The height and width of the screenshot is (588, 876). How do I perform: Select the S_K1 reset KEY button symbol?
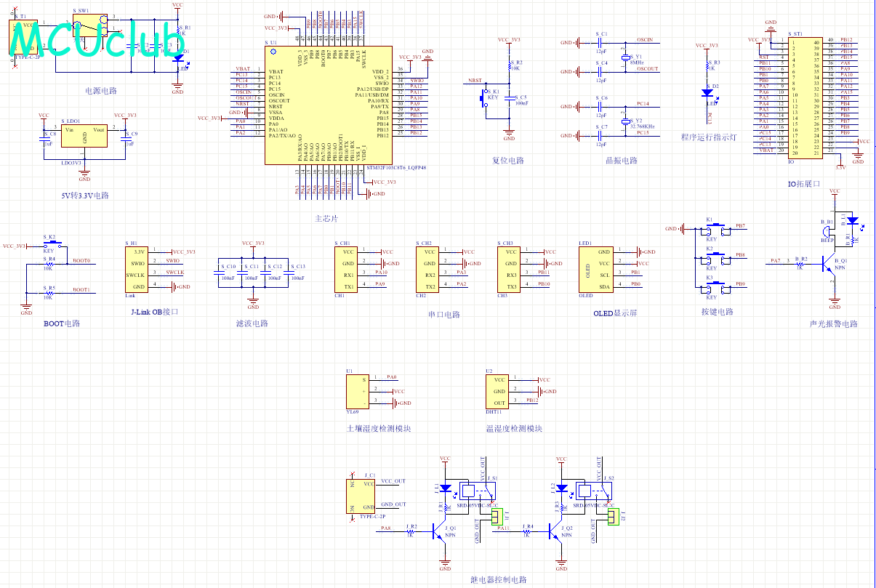click(485, 100)
